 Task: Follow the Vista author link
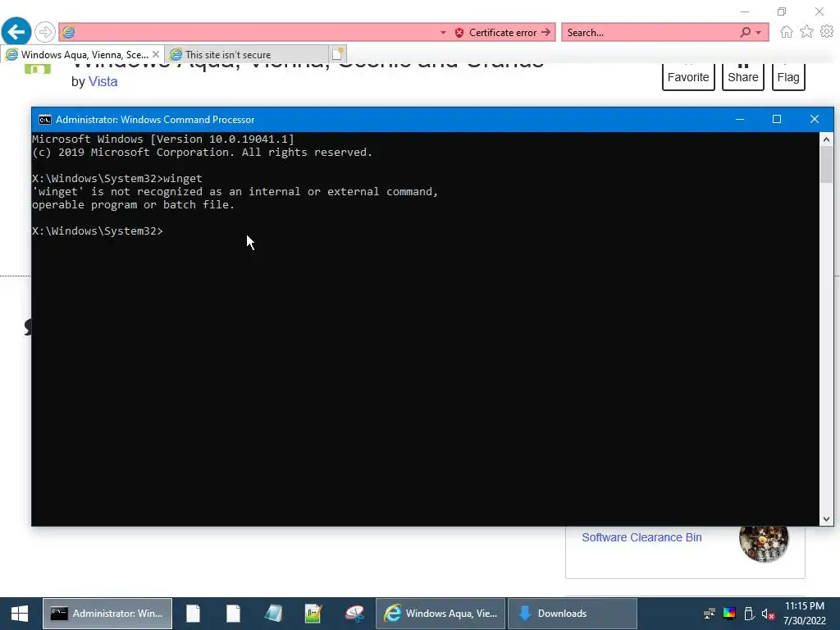pos(103,81)
